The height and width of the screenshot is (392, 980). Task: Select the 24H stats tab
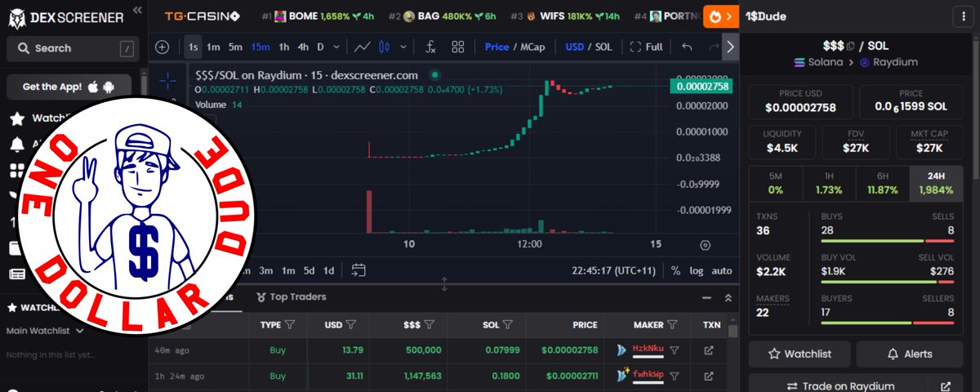click(937, 183)
